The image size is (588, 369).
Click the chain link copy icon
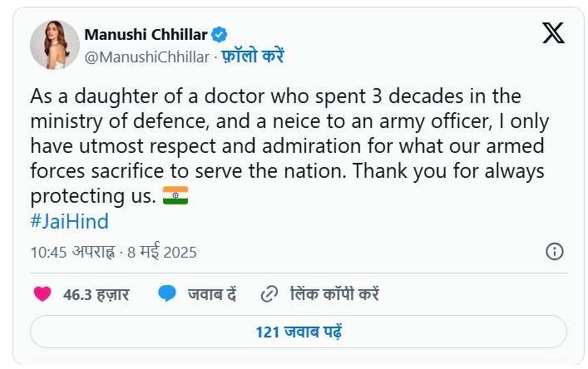(x=269, y=293)
